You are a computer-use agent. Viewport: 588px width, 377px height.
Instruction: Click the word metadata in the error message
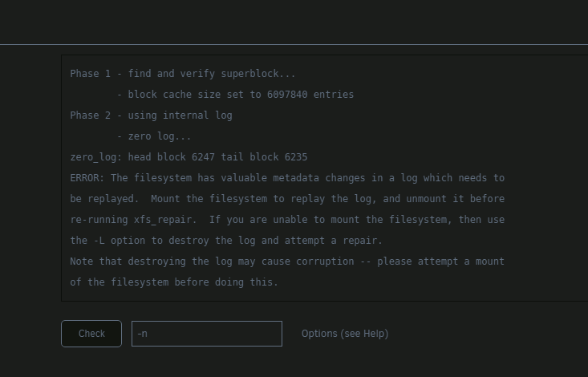296,178
